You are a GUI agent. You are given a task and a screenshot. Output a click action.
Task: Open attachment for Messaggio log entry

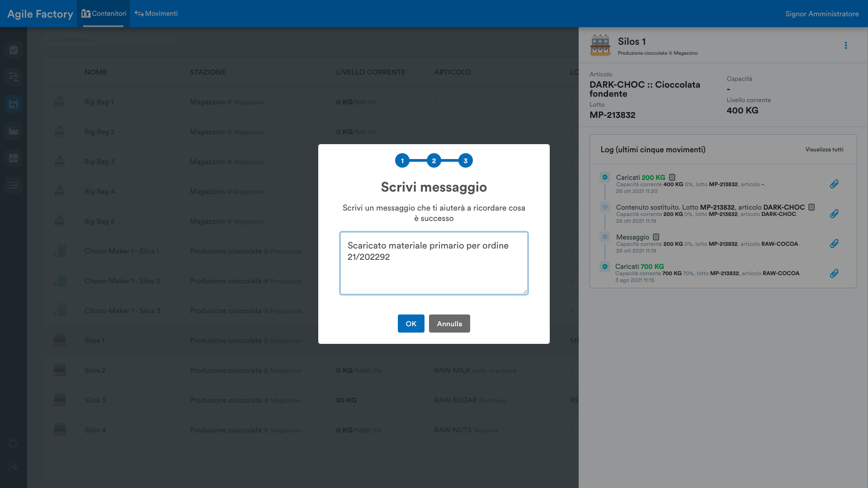pos(834,244)
